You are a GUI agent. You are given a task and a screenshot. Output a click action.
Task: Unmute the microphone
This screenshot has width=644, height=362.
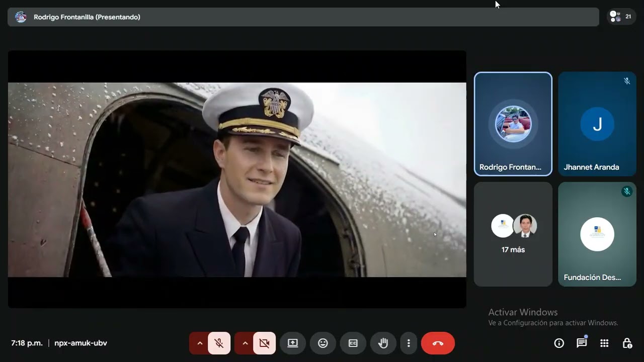tap(219, 343)
